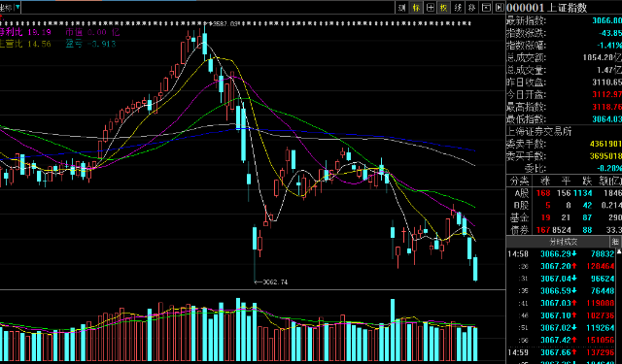Screen dimensions: 622x364
Task: Click the last cyan candlestick on chart
Action: pyautogui.click(x=475, y=269)
